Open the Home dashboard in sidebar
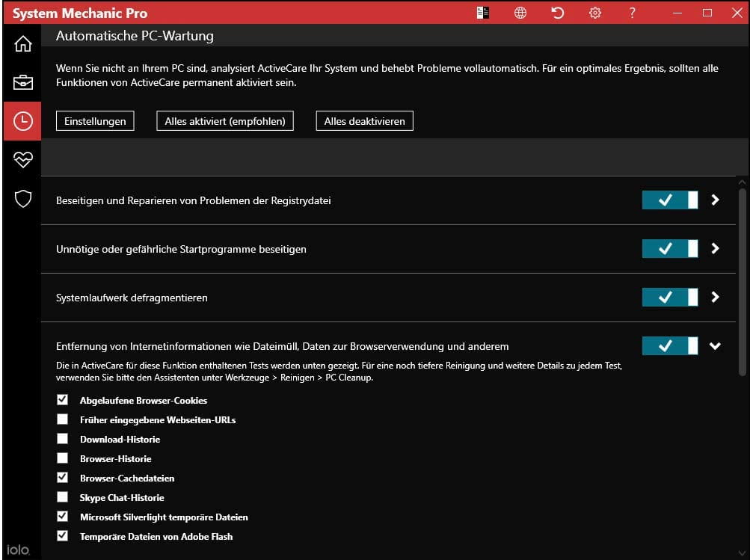 [x=22, y=44]
